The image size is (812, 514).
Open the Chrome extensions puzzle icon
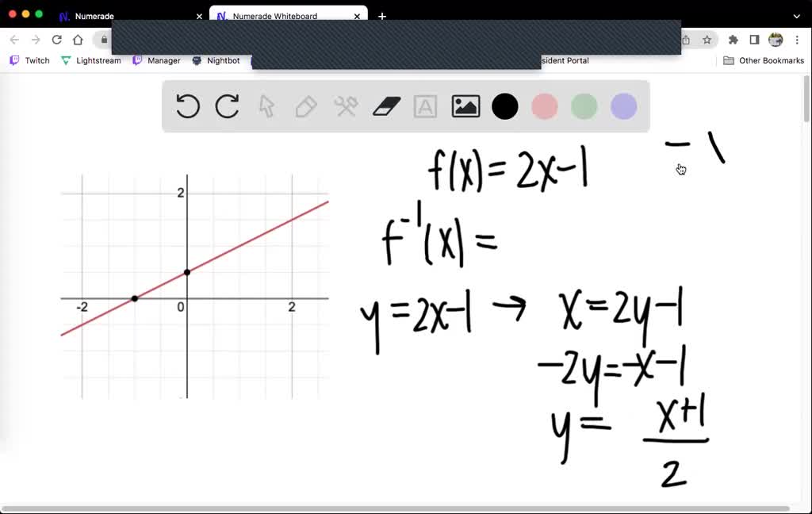pos(733,39)
